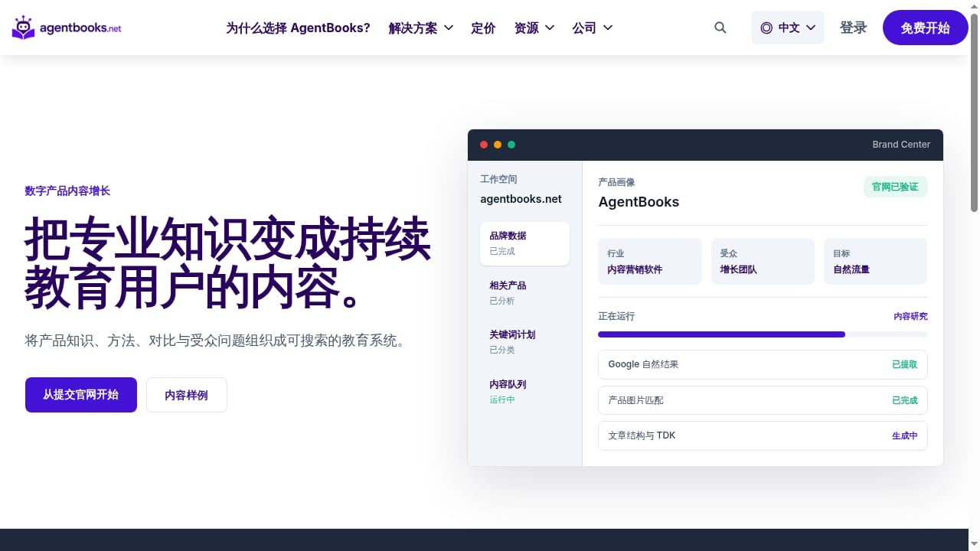980x551 pixels.
Task: Click the 正在运行 progress bar
Action: pos(763,334)
